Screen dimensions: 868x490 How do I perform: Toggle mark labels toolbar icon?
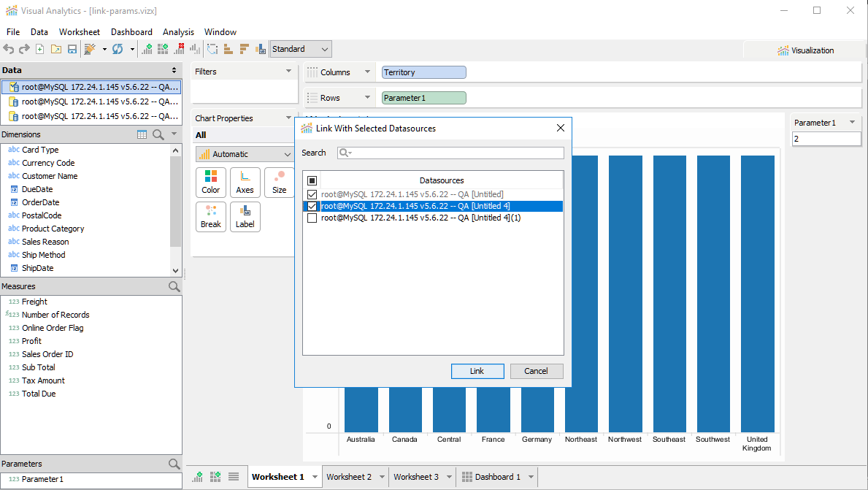pos(261,49)
